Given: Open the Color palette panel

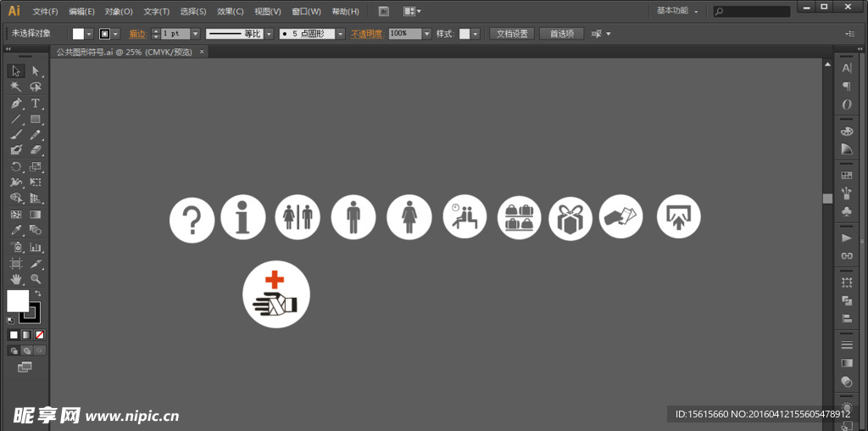Looking at the screenshot, I should [x=847, y=132].
